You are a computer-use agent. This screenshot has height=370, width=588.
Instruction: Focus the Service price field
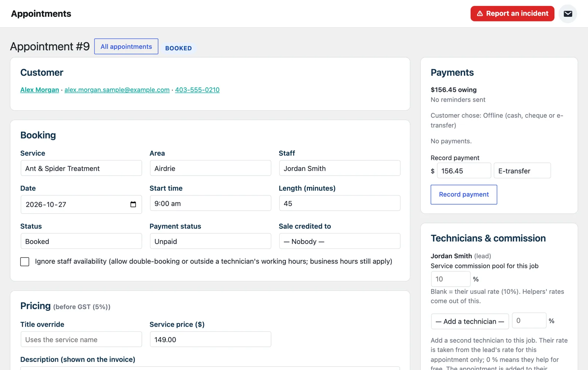pyautogui.click(x=210, y=340)
